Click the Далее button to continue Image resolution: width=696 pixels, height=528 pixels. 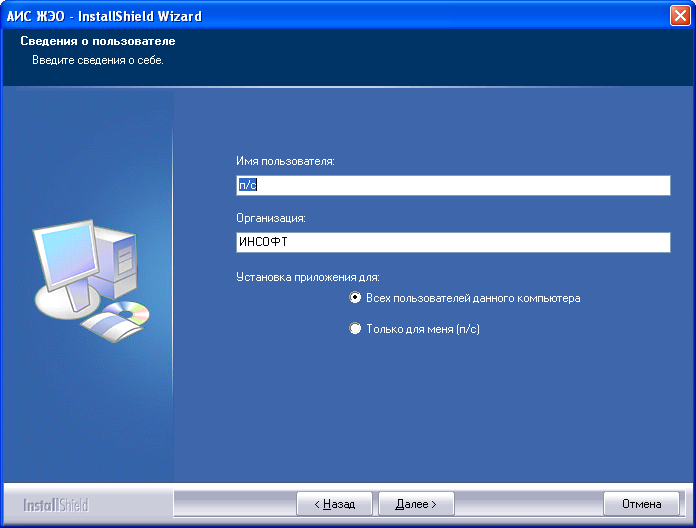(x=416, y=504)
